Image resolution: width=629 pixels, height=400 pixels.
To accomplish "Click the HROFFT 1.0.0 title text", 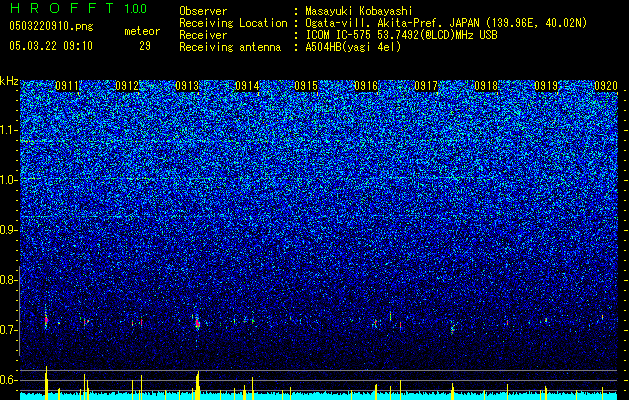I will point(78,8).
